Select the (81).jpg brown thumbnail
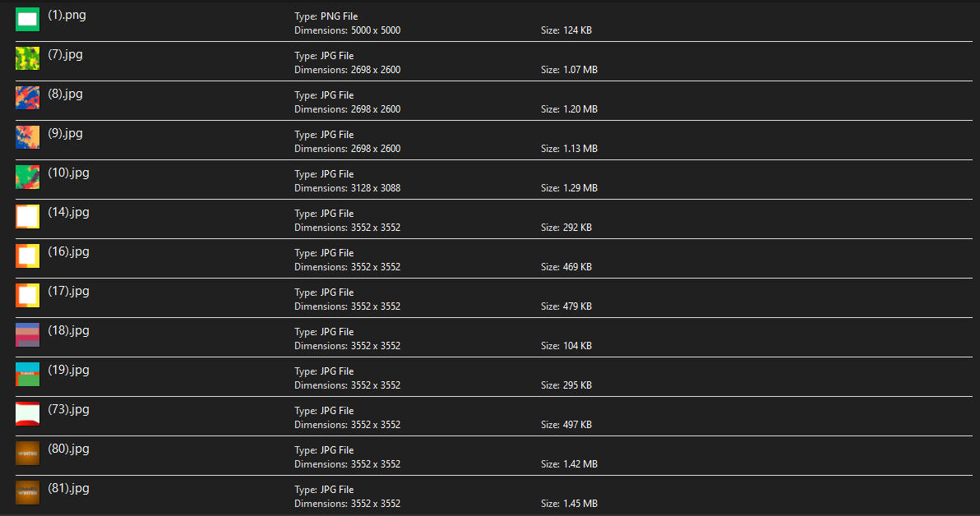This screenshot has width=980, height=516. tap(27, 492)
